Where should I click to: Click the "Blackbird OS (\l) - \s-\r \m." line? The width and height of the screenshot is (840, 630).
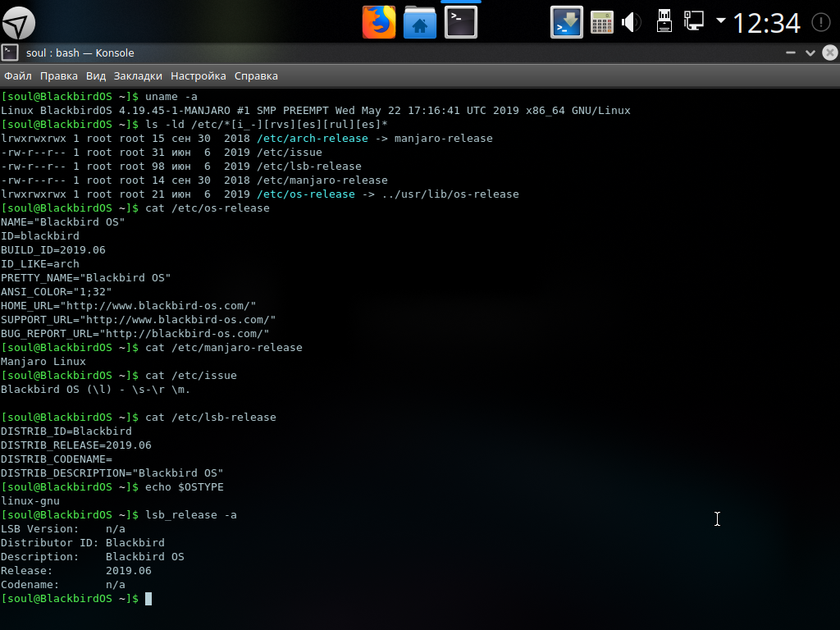tap(95, 389)
